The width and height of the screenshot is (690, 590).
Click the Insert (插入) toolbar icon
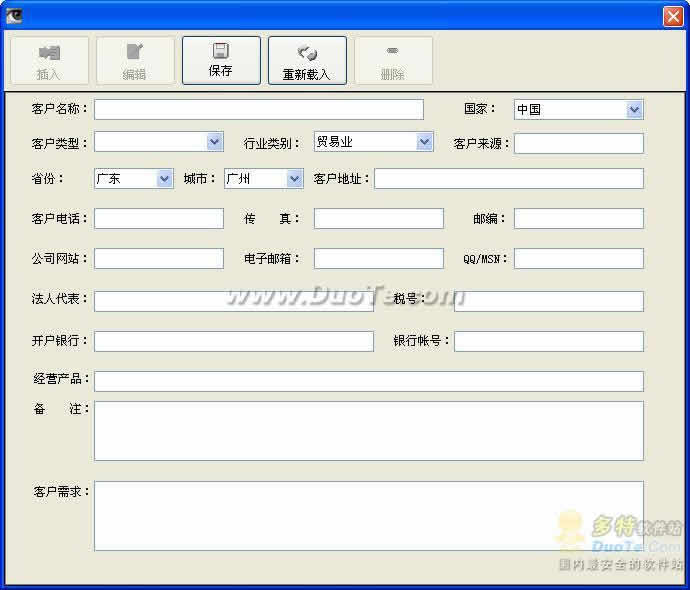point(49,53)
